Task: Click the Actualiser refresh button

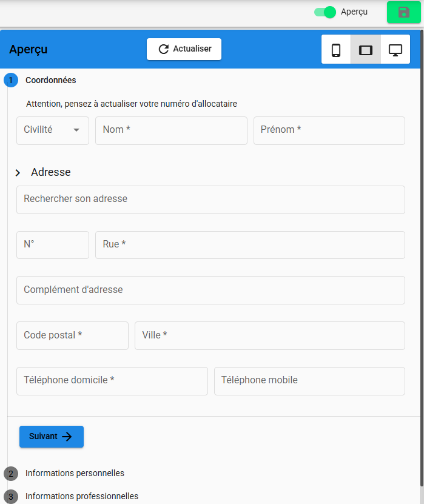Action: pyautogui.click(x=184, y=49)
